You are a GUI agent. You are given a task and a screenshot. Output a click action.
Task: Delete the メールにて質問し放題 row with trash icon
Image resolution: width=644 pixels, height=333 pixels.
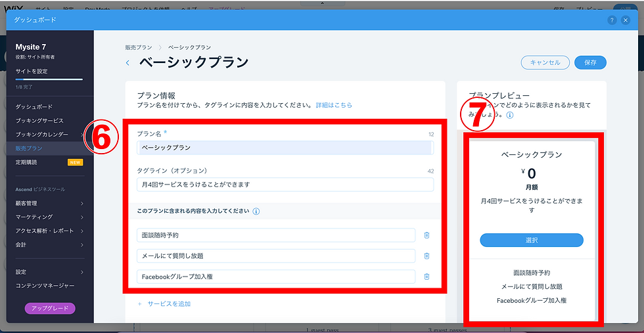426,255
